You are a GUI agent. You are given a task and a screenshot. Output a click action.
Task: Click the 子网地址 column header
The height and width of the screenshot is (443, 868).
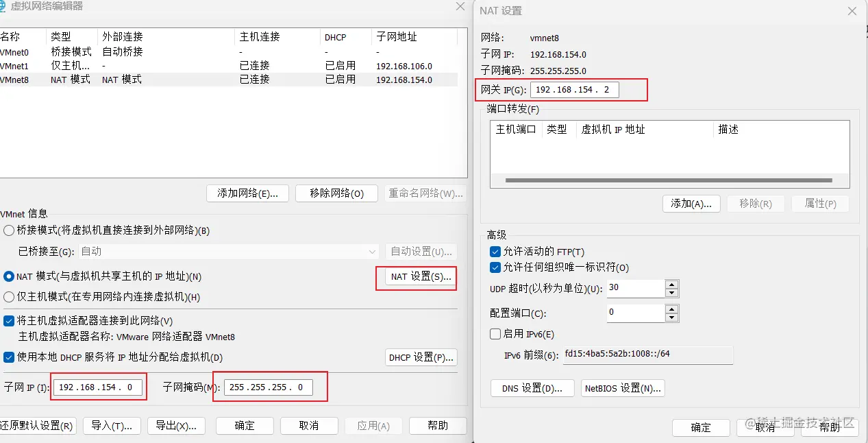coord(414,37)
